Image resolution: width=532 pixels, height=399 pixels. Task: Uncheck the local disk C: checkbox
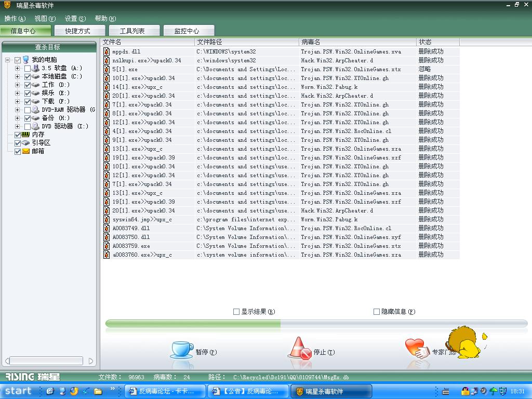[28, 76]
